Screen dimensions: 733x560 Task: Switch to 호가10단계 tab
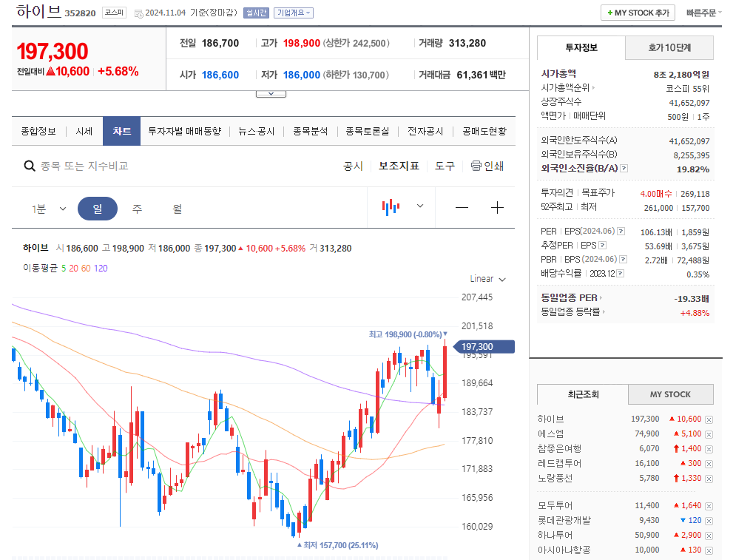tap(669, 47)
